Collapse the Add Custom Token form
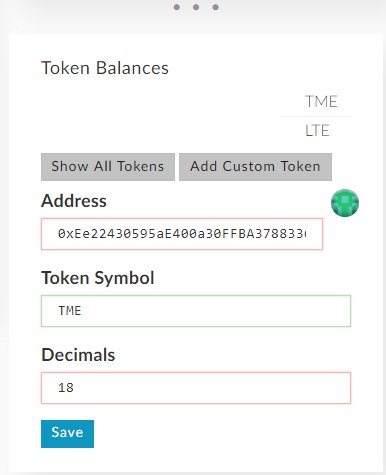The height and width of the screenshot is (475, 386). 255,167
